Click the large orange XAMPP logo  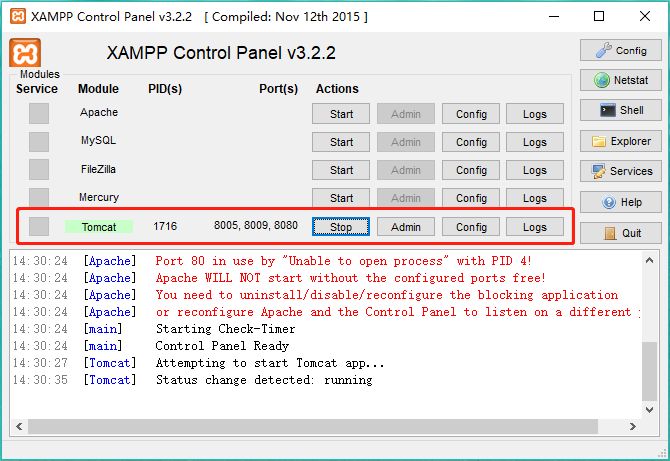(25, 53)
